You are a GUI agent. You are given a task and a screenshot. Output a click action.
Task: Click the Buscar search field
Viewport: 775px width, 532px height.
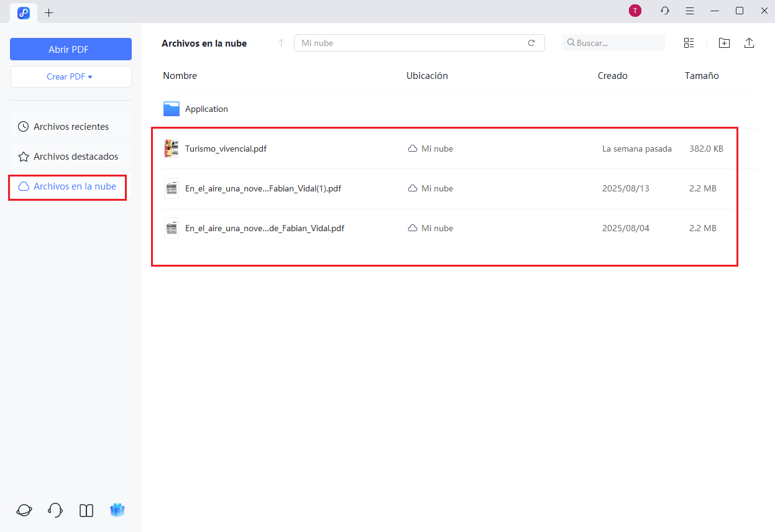[x=615, y=43]
